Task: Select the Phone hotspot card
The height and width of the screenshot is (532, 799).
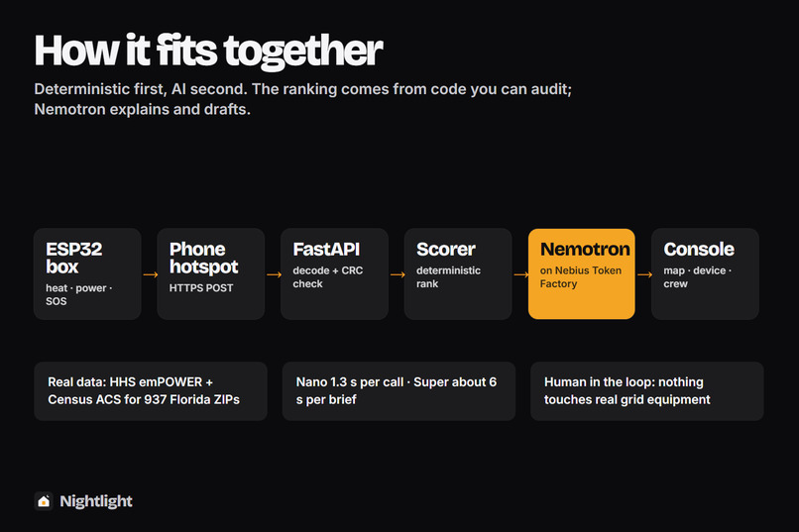Action: click(211, 273)
